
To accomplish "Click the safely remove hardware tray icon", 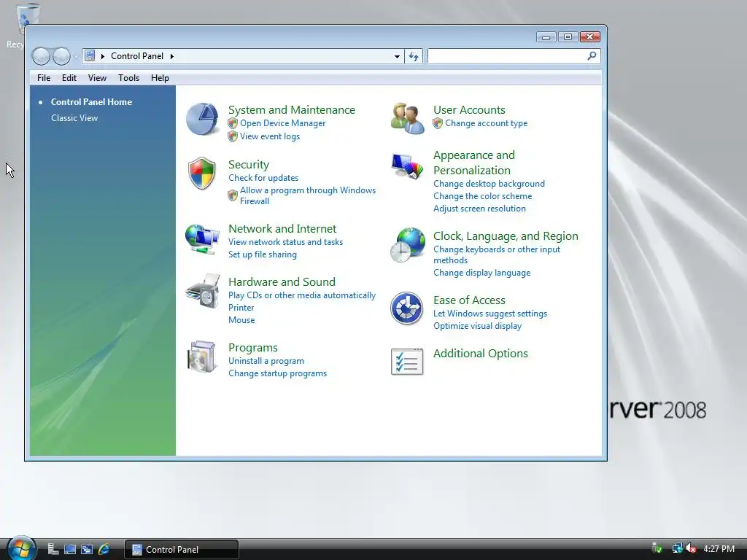I will click(657, 548).
